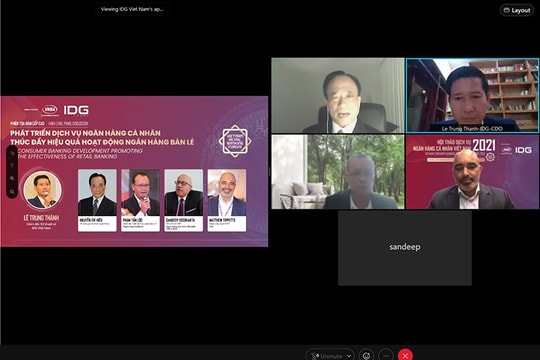Click Matthew Tippetts photo on shared slide
Screen dimensions: 540x360
coord(227,193)
